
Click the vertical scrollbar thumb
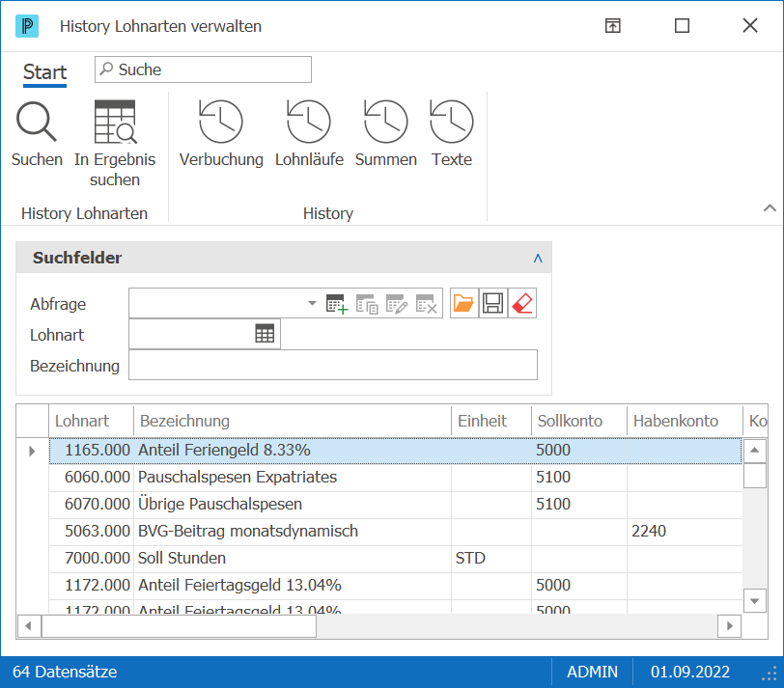(755, 476)
